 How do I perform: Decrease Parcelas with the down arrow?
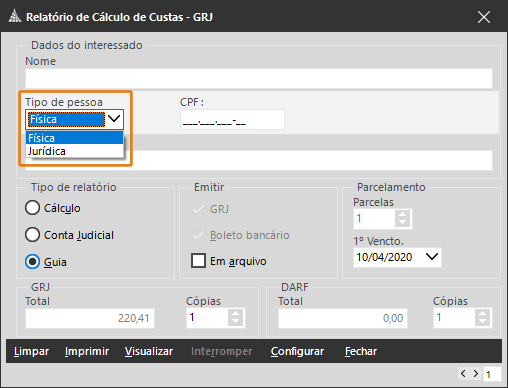pyautogui.click(x=402, y=223)
